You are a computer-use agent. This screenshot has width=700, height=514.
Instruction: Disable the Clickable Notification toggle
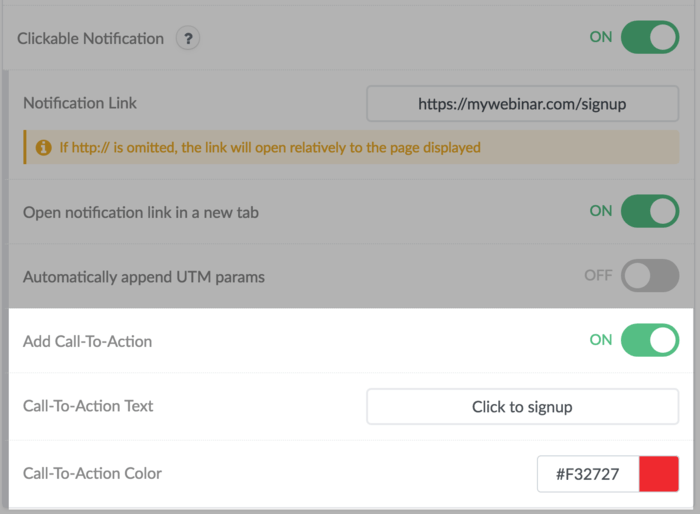(649, 38)
